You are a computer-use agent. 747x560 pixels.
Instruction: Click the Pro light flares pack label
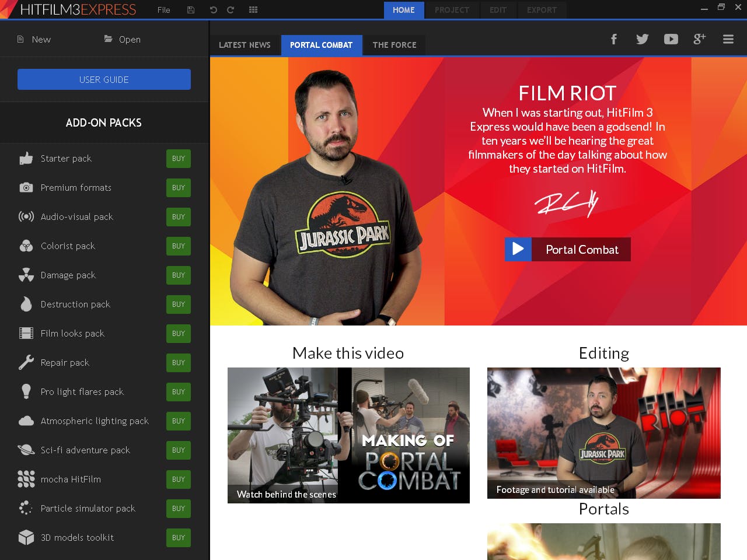(82, 392)
